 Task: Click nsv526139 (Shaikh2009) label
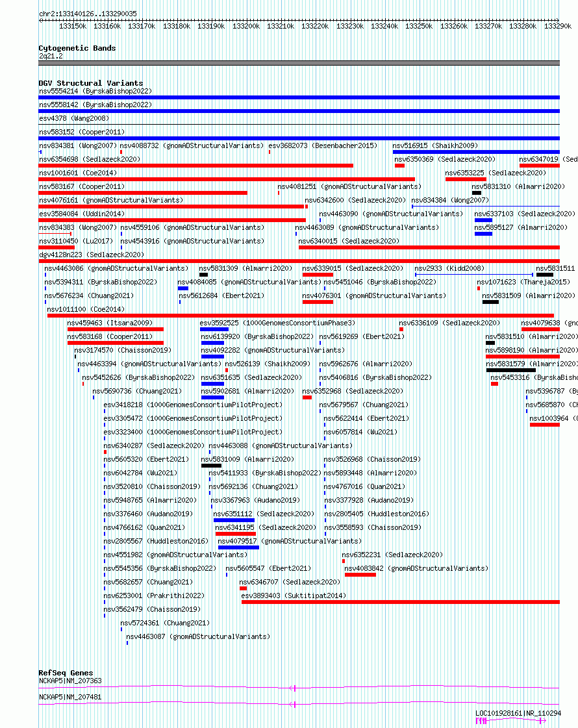[x=268, y=364]
